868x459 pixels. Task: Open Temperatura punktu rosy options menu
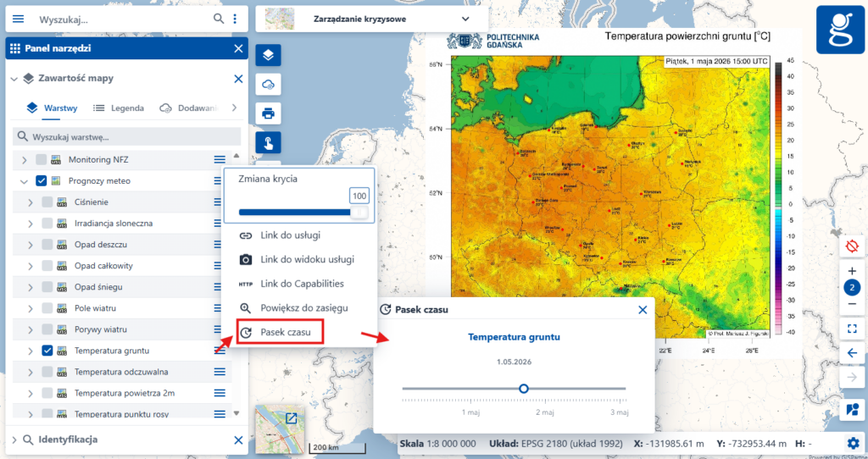point(220,413)
